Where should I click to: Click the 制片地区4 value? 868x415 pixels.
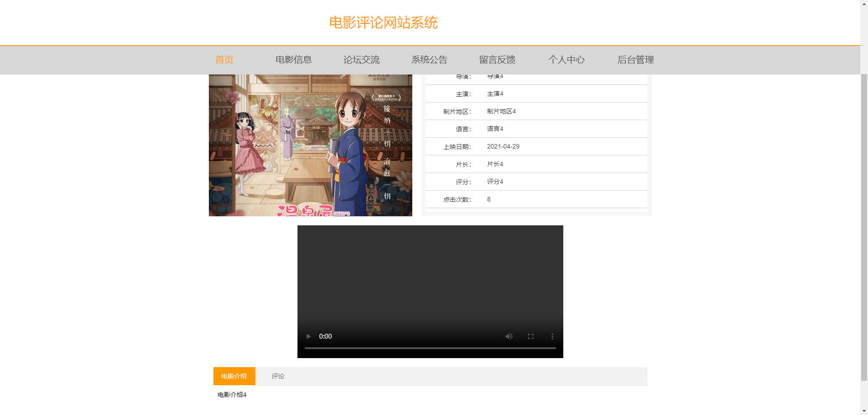501,112
